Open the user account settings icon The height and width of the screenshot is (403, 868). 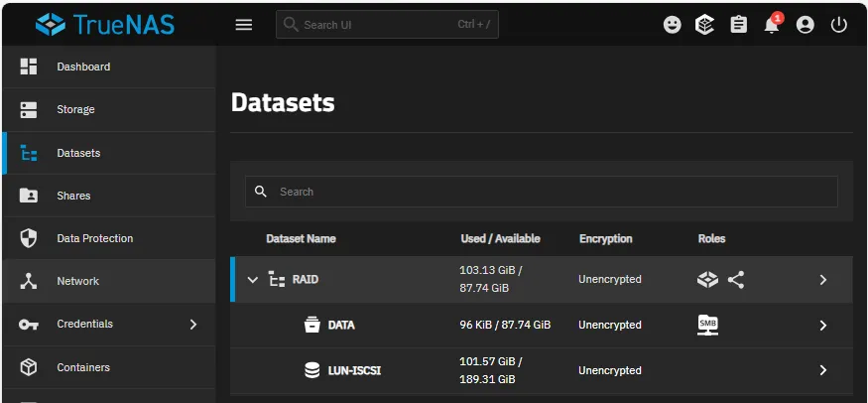(x=806, y=25)
